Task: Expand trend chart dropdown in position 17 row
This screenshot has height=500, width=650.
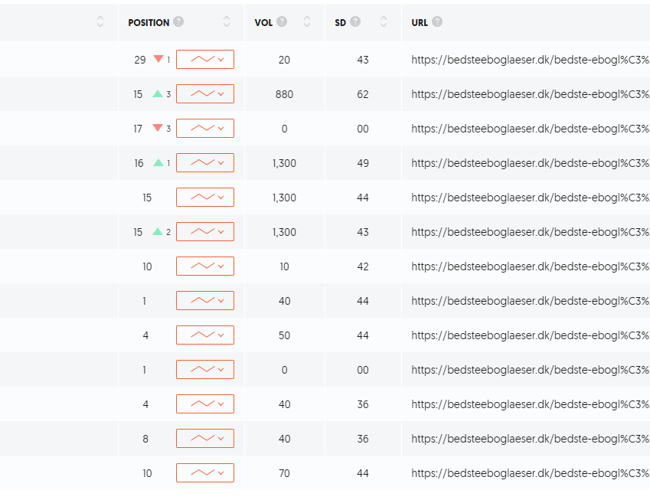Action: pos(205,129)
